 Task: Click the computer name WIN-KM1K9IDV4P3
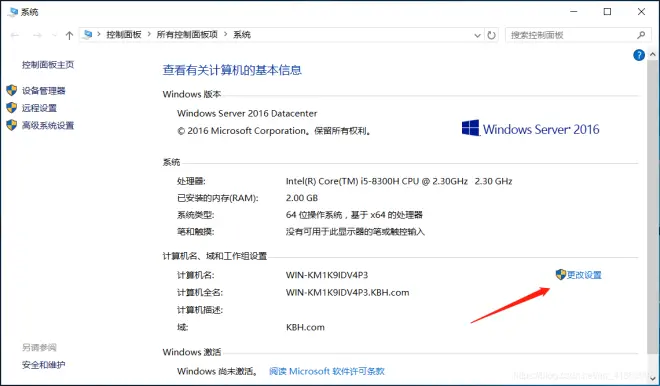[327, 275]
